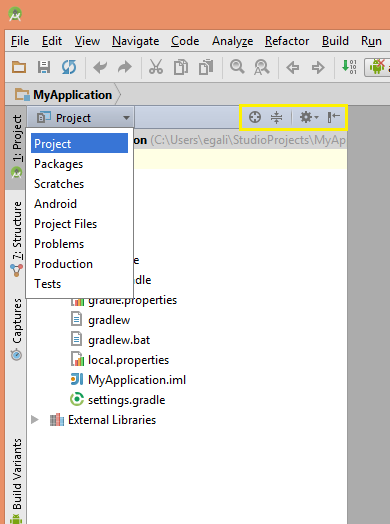Open the Build menu
Image resolution: width=390 pixels, height=524 pixels.
point(335,41)
